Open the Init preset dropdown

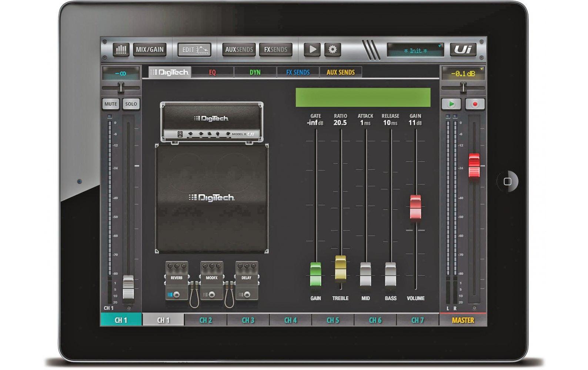[415, 50]
